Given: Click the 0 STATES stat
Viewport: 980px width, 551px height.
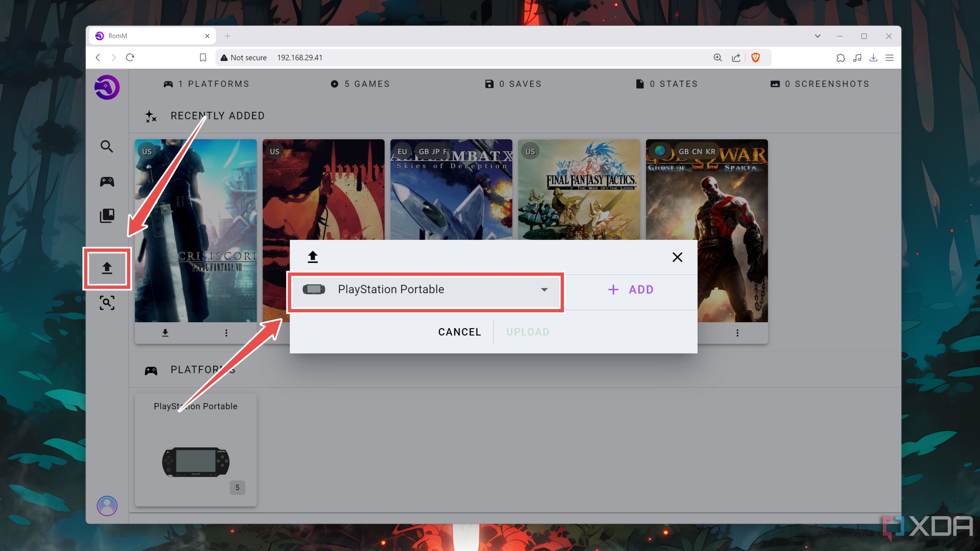Looking at the screenshot, I should click(667, 84).
